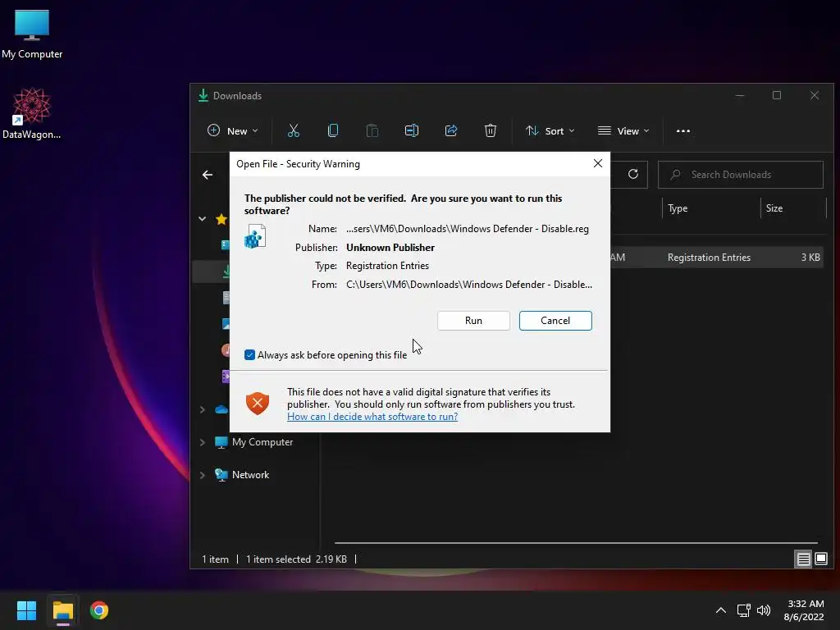Image resolution: width=840 pixels, height=630 pixels.
Task: Open the Sort dropdown menu
Action: (550, 130)
